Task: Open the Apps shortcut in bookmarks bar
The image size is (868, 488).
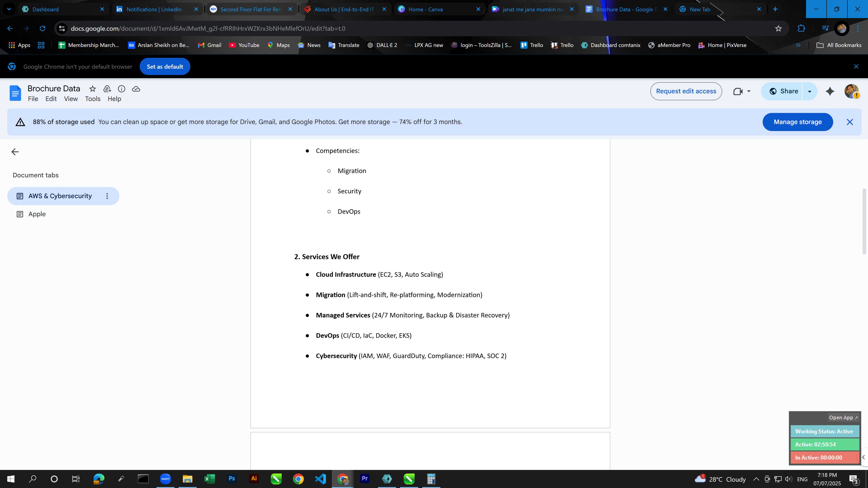Action: point(19,45)
